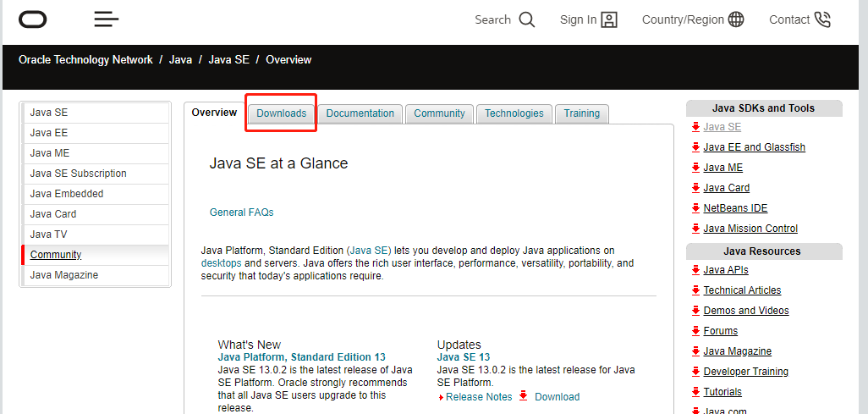Click the download arrow beside Developer Training

coord(696,372)
